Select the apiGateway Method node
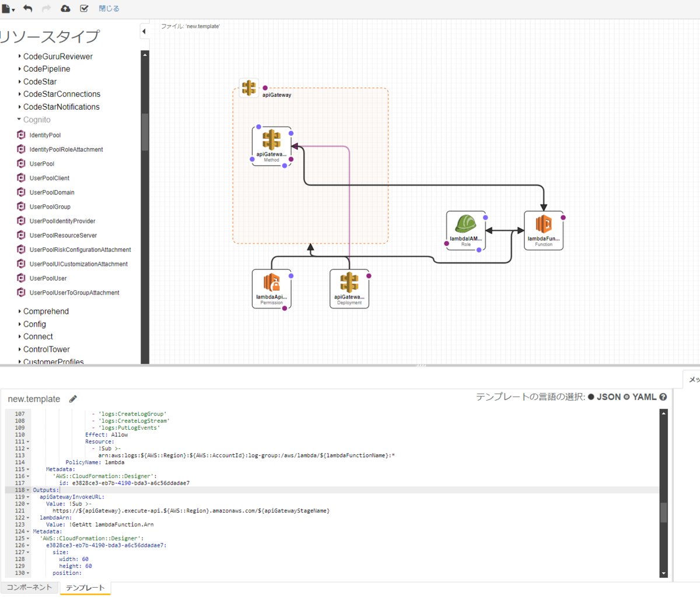The height and width of the screenshot is (600, 700). (272, 146)
